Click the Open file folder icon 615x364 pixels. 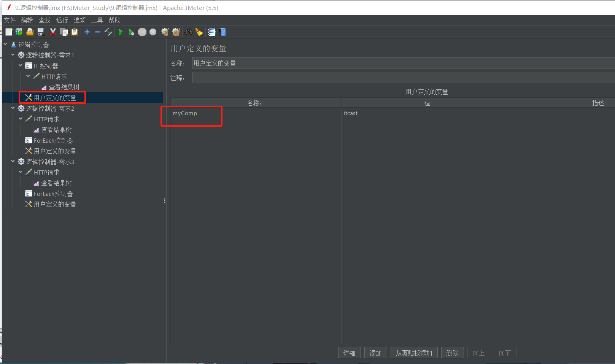(x=30, y=32)
